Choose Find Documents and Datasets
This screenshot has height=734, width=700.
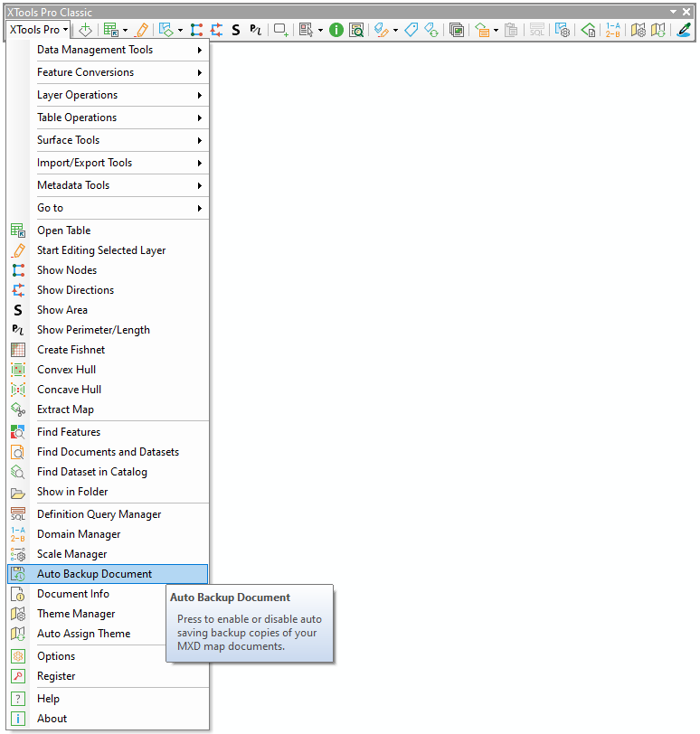[x=108, y=452]
